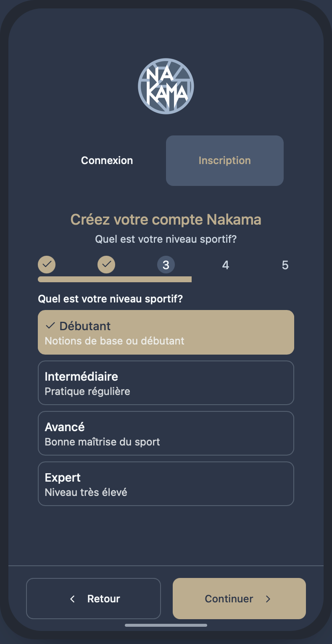The width and height of the screenshot is (332, 644).
Task: Select the Débutant level option
Action: 166,332
